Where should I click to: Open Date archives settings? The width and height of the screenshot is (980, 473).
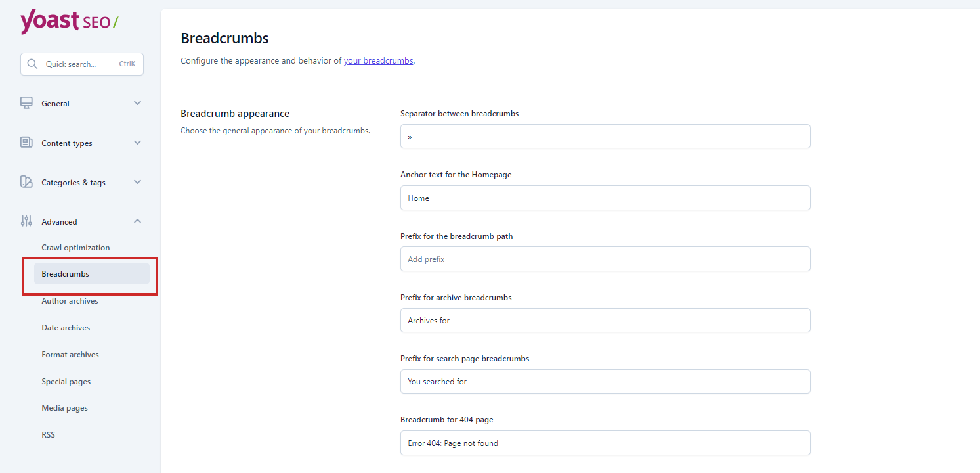(x=66, y=328)
